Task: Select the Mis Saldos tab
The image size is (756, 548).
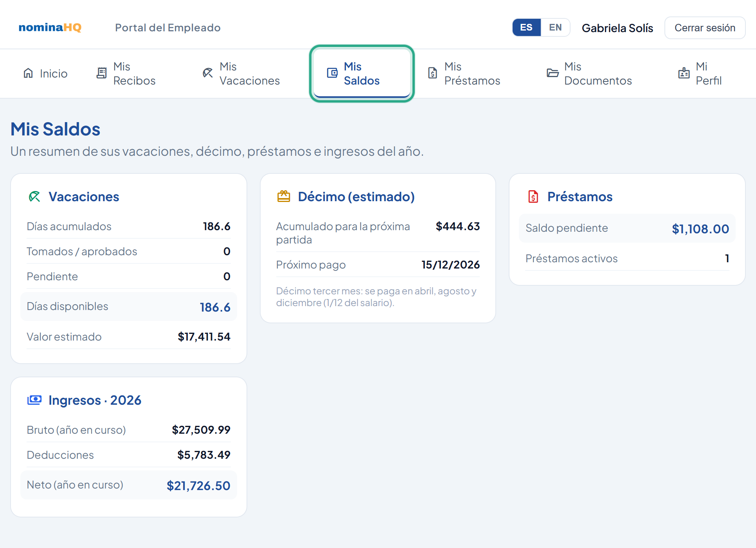Action: coord(362,74)
